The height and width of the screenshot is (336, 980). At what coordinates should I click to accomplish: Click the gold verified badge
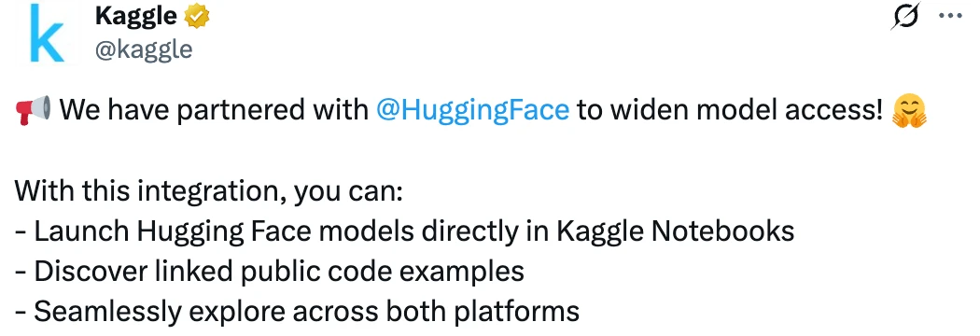coord(197,18)
